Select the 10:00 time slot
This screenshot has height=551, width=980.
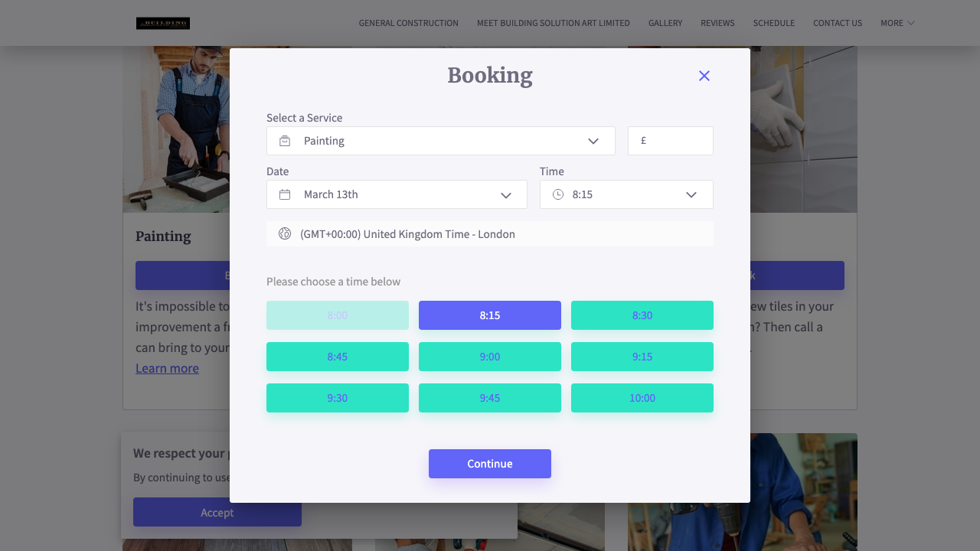tap(642, 398)
